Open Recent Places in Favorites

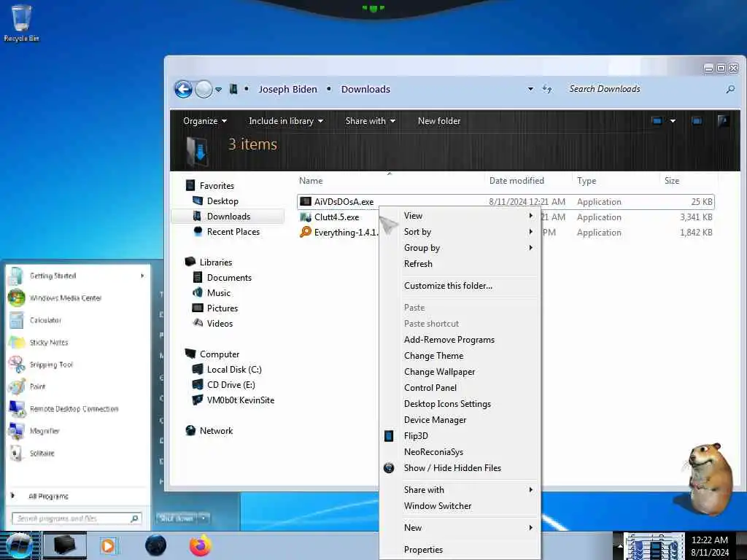(x=233, y=231)
